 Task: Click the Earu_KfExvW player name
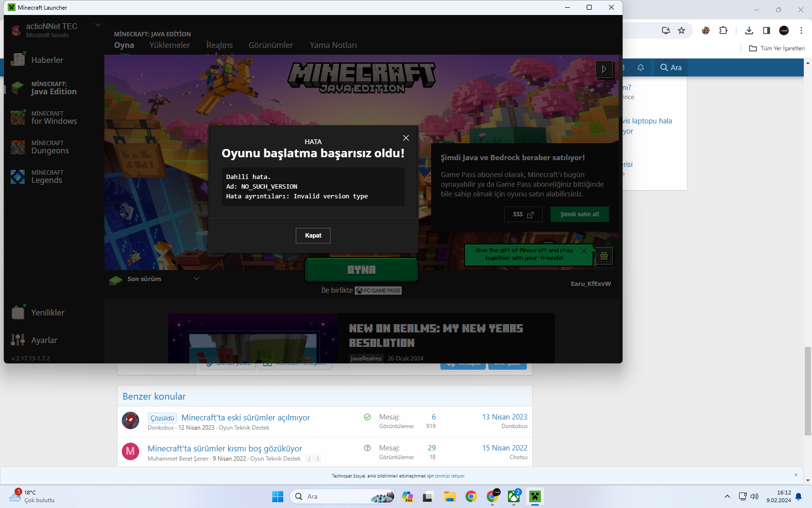pyautogui.click(x=591, y=284)
